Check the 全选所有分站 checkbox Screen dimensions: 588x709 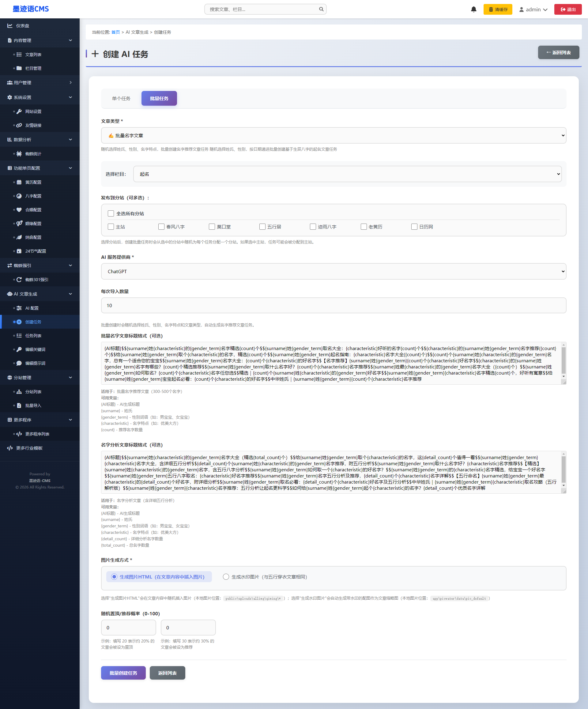111,213
